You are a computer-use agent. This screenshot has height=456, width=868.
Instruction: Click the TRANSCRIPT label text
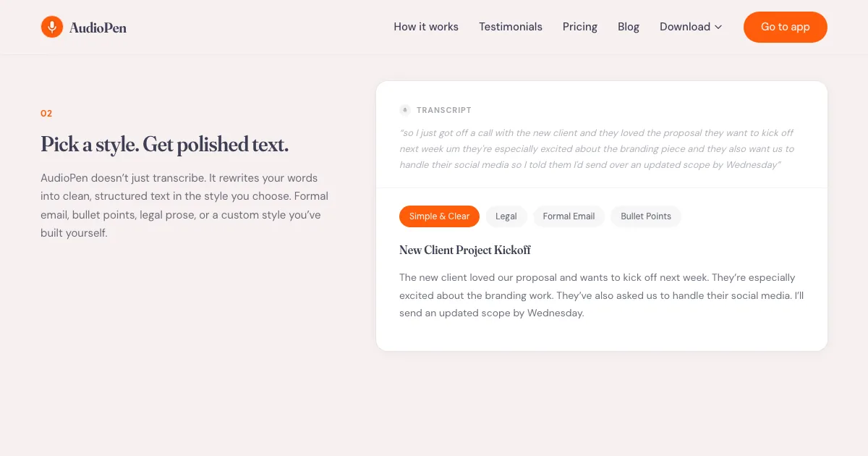444,110
